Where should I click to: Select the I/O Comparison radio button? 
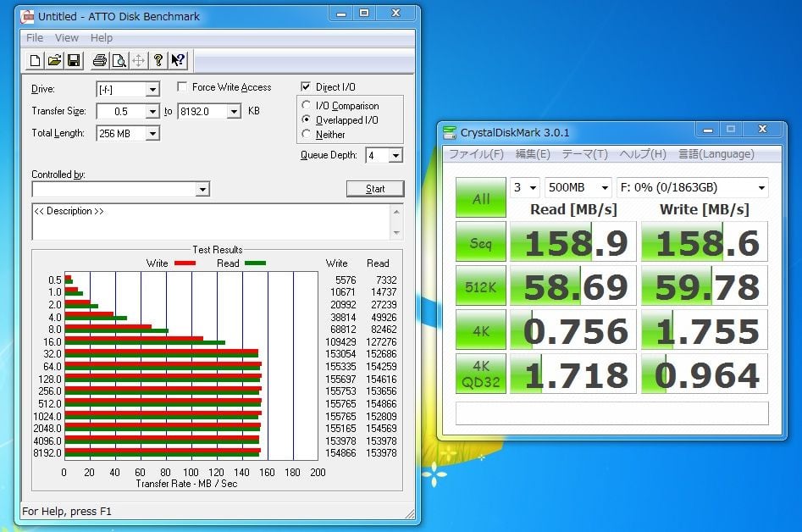pyautogui.click(x=306, y=105)
